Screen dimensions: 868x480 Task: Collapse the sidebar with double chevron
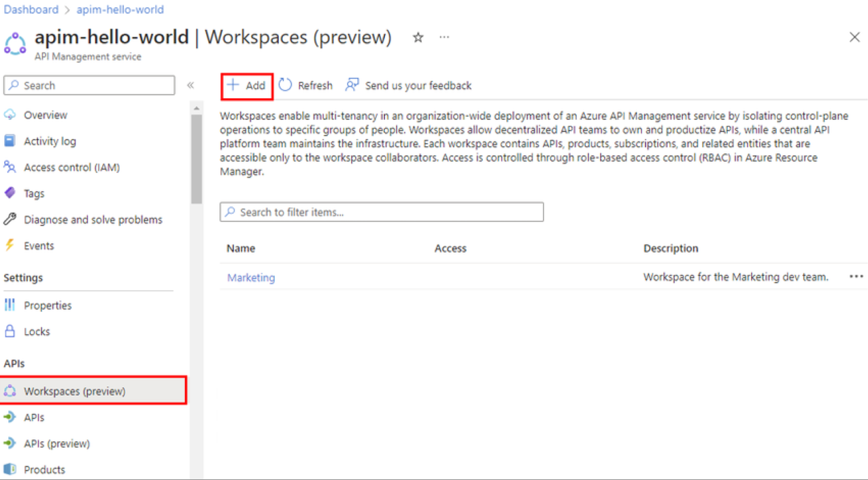190,85
